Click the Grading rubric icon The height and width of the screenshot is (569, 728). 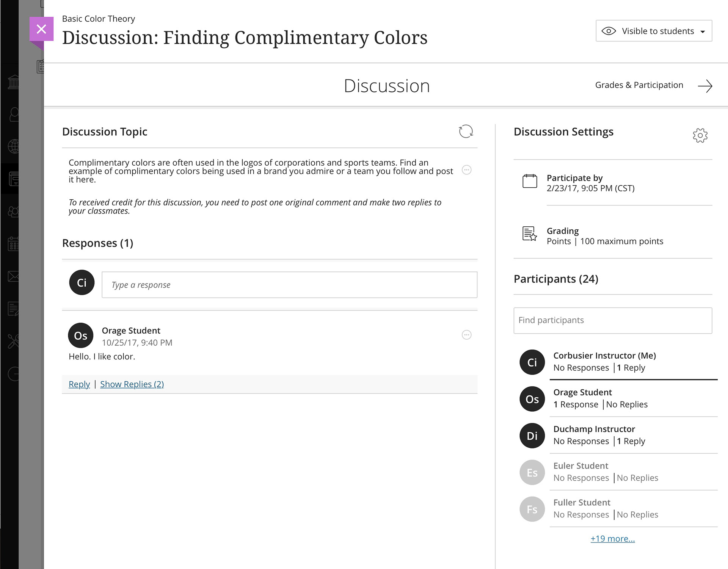[x=530, y=234]
